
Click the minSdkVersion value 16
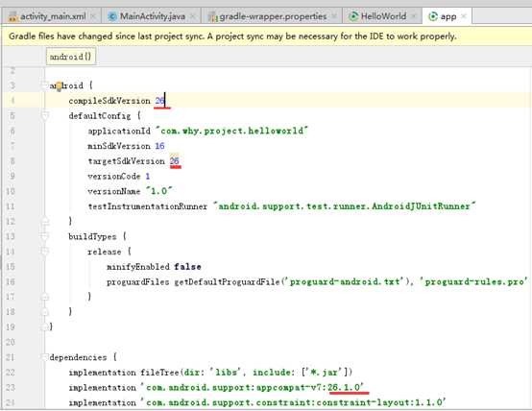click(159, 146)
